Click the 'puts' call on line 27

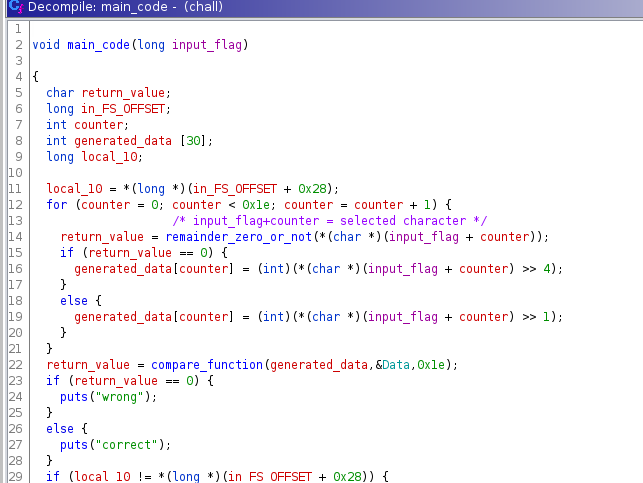74,444
